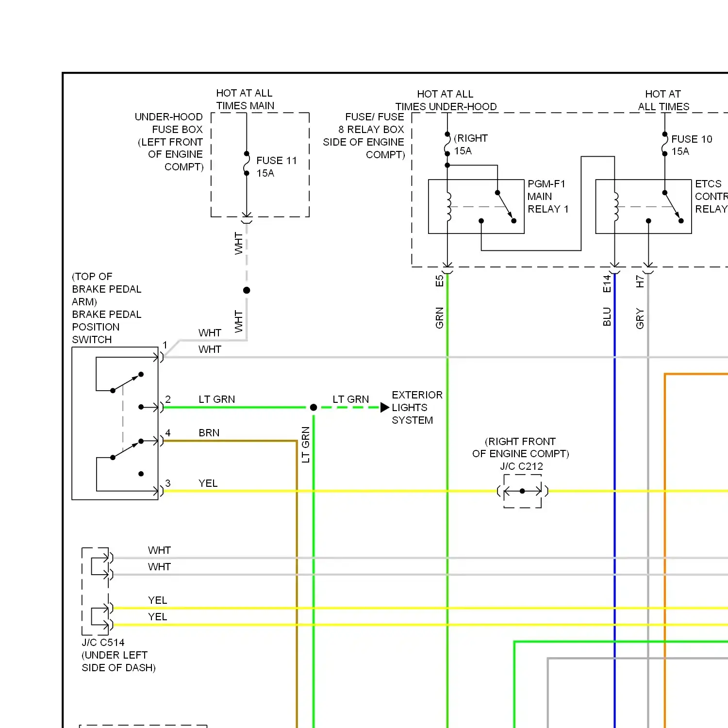The width and height of the screenshot is (728, 728).
Task: Click the 'FUSE 10' label
Action: (x=692, y=139)
